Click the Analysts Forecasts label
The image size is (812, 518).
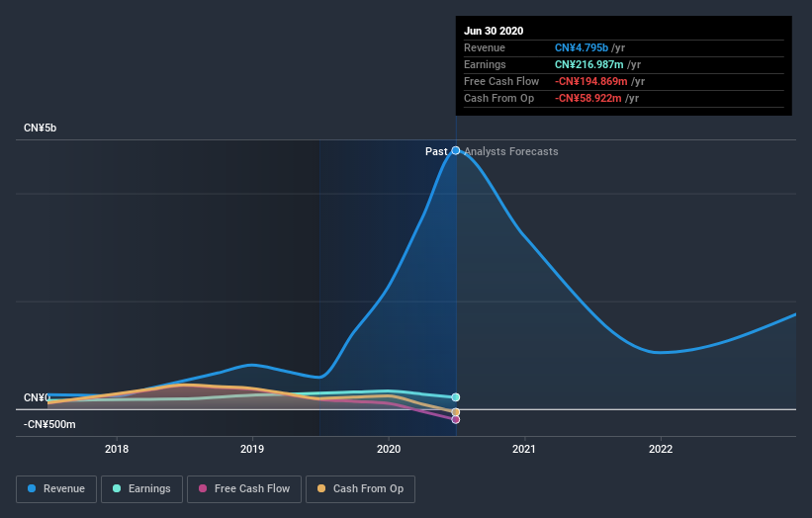[x=511, y=151]
